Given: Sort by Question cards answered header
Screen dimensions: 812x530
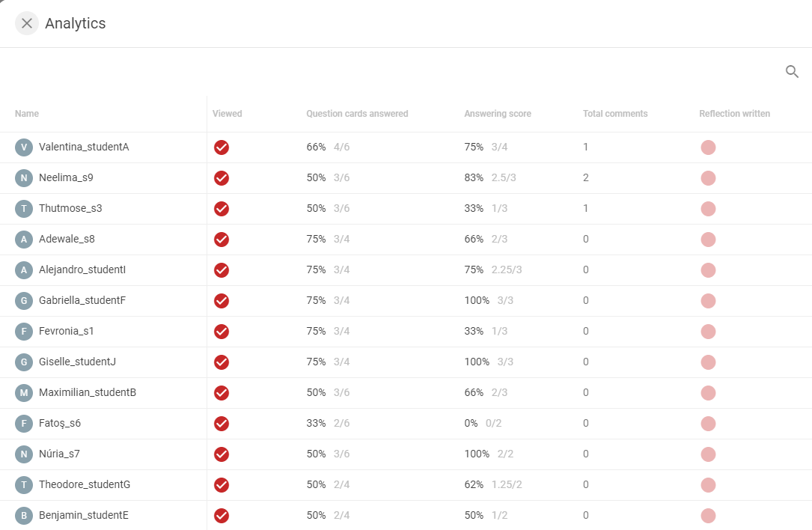Looking at the screenshot, I should click(357, 114).
